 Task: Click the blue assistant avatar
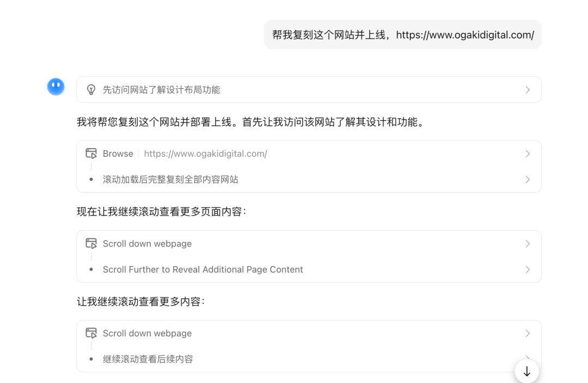56,87
